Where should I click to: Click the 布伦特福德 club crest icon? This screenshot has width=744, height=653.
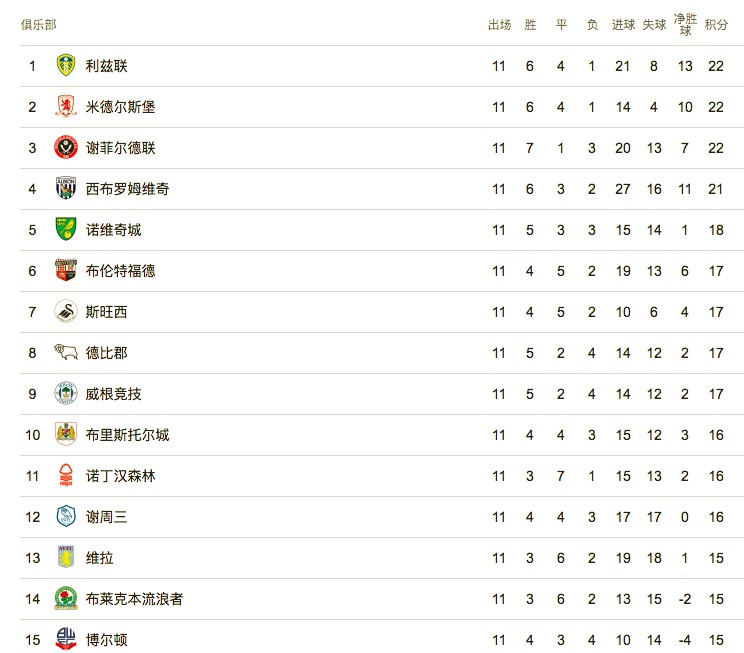66,271
